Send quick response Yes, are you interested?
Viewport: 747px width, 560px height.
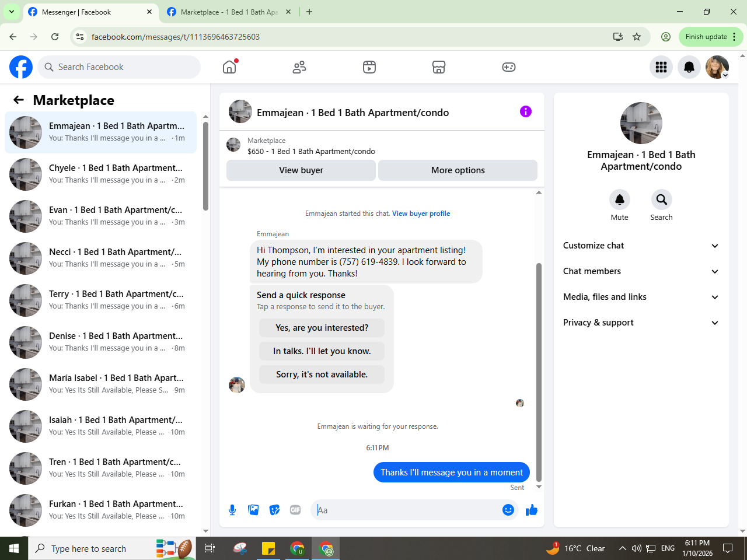(322, 328)
